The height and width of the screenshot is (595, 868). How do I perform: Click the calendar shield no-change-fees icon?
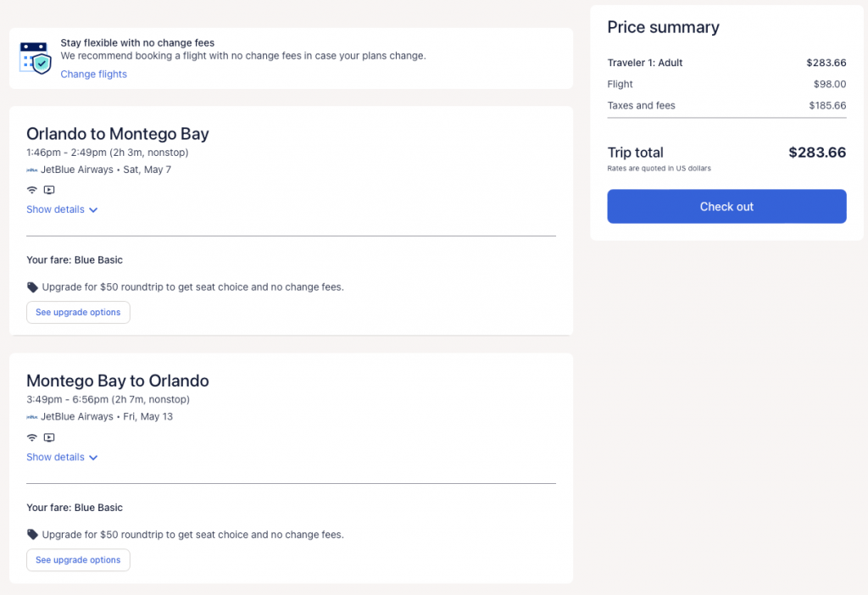pyautogui.click(x=36, y=57)
